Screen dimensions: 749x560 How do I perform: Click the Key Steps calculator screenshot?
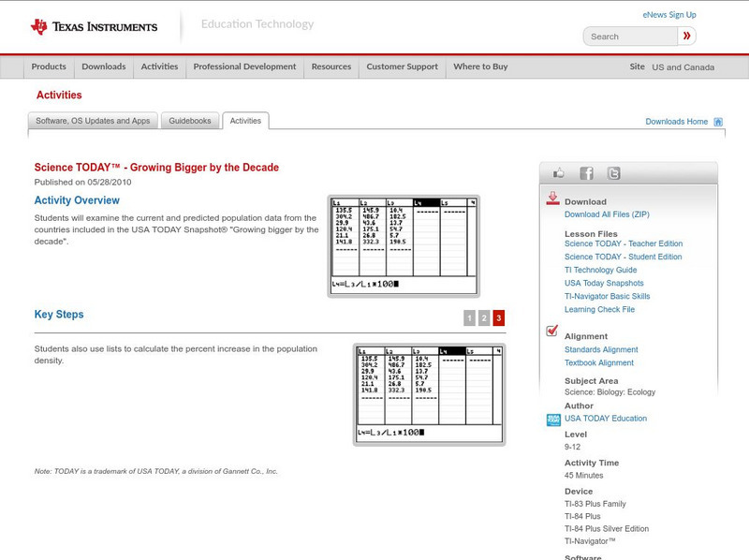[430, 394]
